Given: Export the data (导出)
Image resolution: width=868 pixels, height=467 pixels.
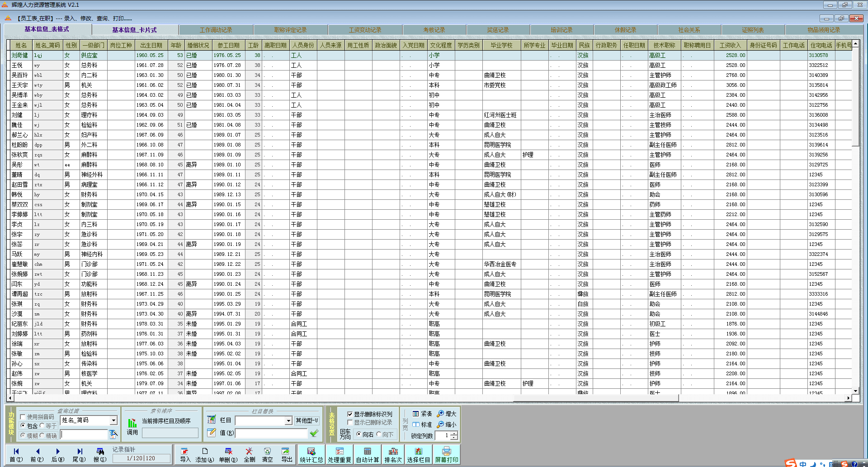Looking at the screenshot, I should coord(286,454).
